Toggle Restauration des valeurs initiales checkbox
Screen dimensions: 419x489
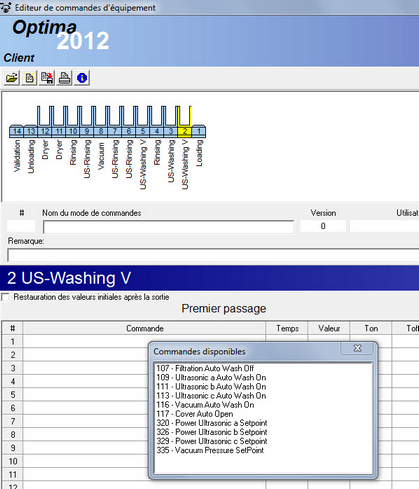pos(5,297)
